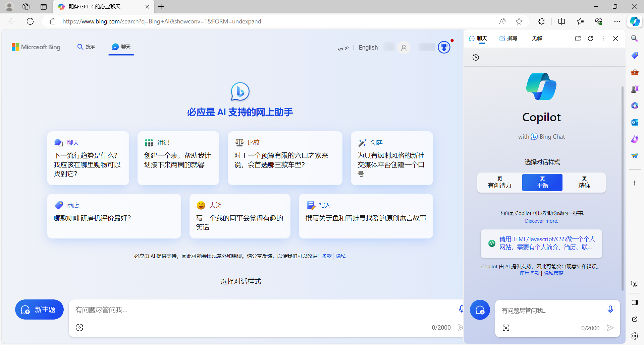Switch to 聊天 tab in Copilot pane
Viewport: 644px width, 345px height.
[478, 39]
